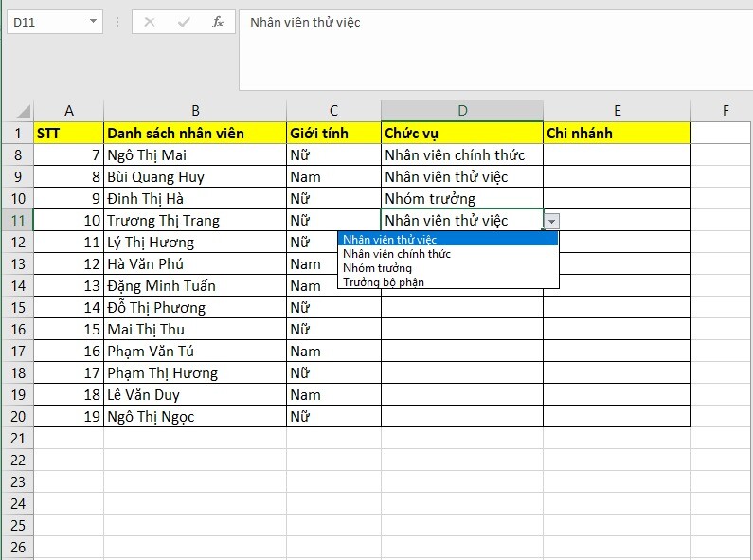Select the cell 'Phạm Thị Hương'
The width and height of the screenshot is (753, 560).
tap(195, 372)
